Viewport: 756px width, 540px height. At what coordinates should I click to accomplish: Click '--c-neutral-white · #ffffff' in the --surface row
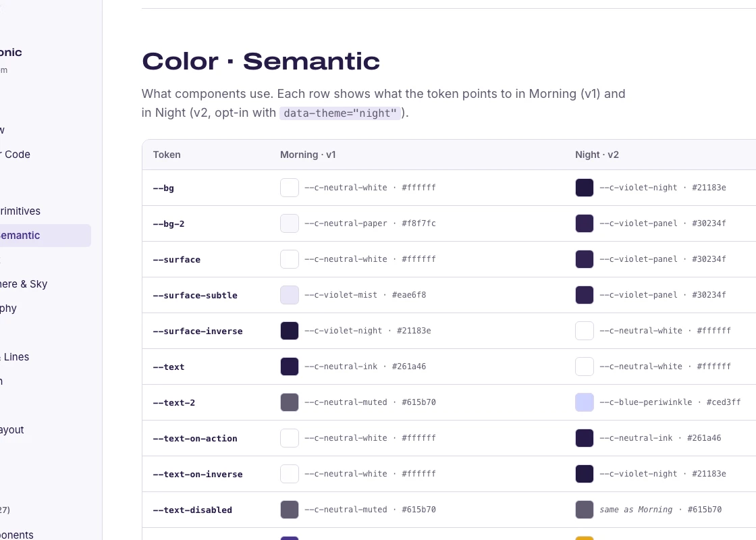pyautogui.click(x=371, y=259)
